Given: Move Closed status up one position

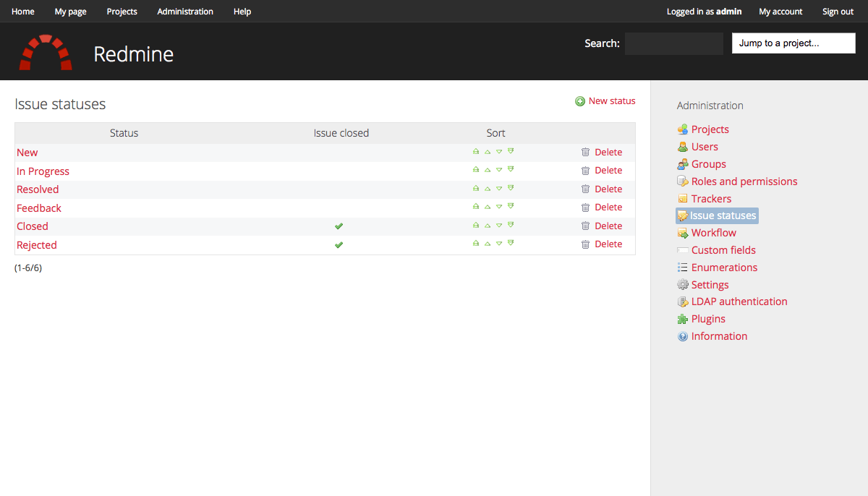Looking at the screenshot, I should 488,225.
